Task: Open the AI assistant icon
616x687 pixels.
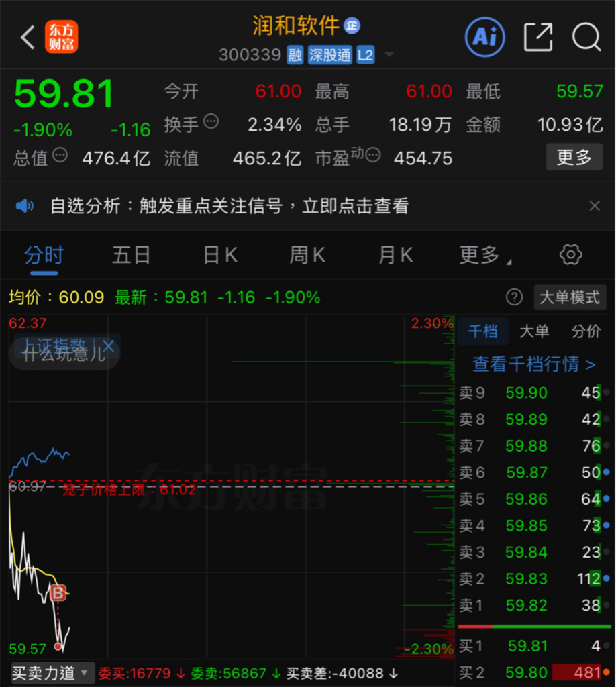Action: tap(484, 38)
